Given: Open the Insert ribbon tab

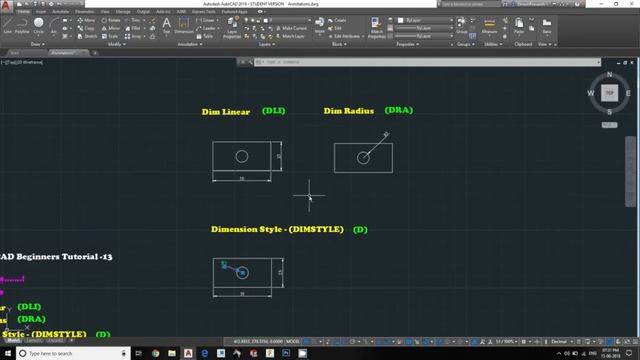Looking at the screenshot, I should (40, 12).
